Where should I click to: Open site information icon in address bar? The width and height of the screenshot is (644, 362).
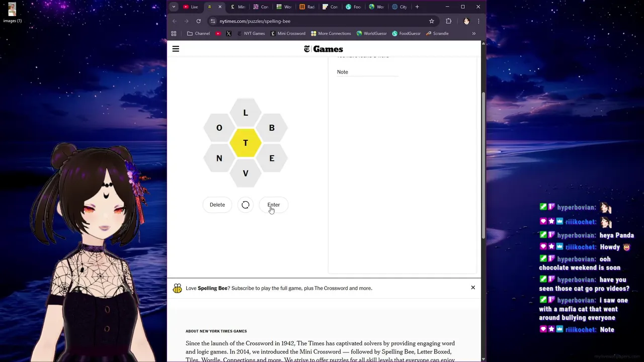coord(213,21)
